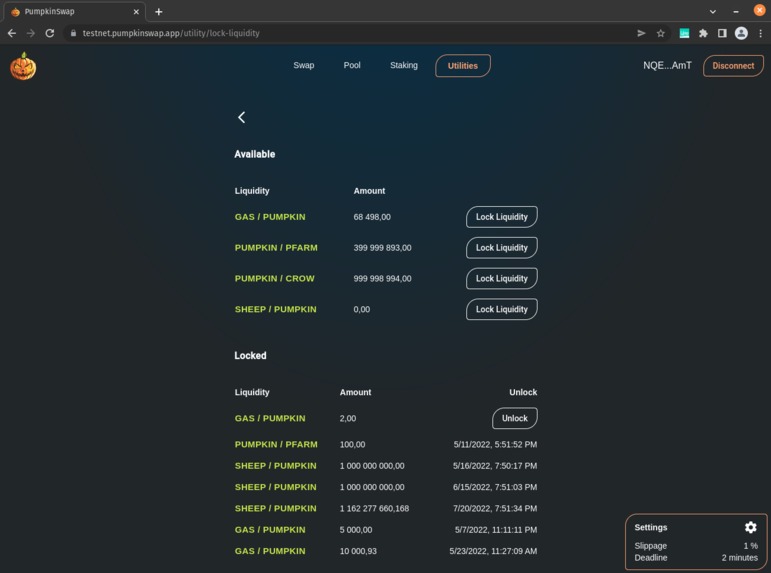Click locked amount 10 000,93
Viewport: 771px width, 573px height.
pyautogui.click(x=358, y=551)
